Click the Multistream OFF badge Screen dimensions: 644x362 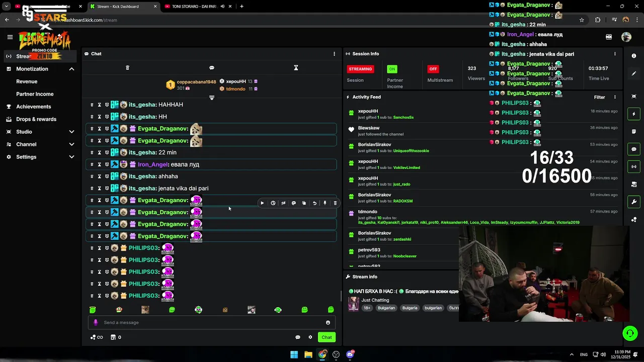[433, 69]
